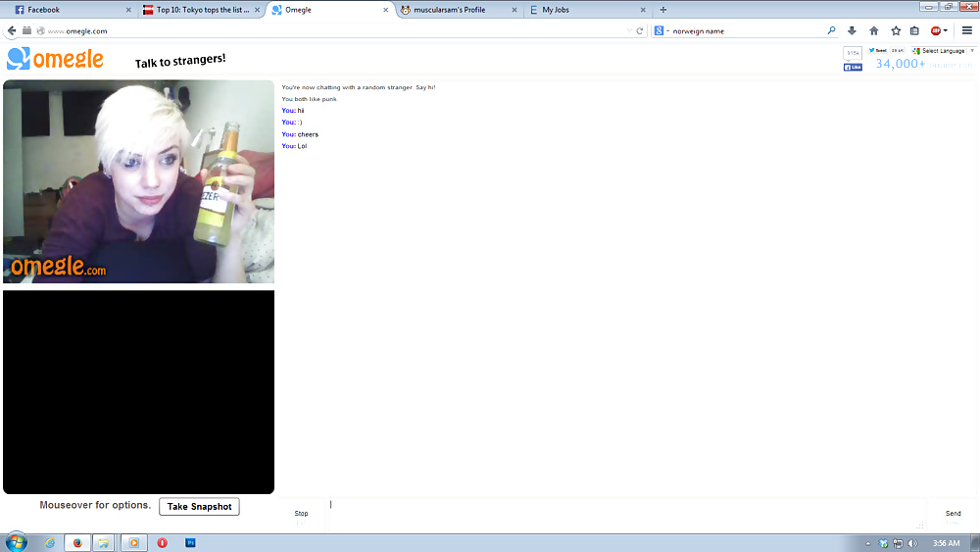The width and height of the screenshot is (980, 552).
Task: Click the chat message text box
Action: point(626,515)
